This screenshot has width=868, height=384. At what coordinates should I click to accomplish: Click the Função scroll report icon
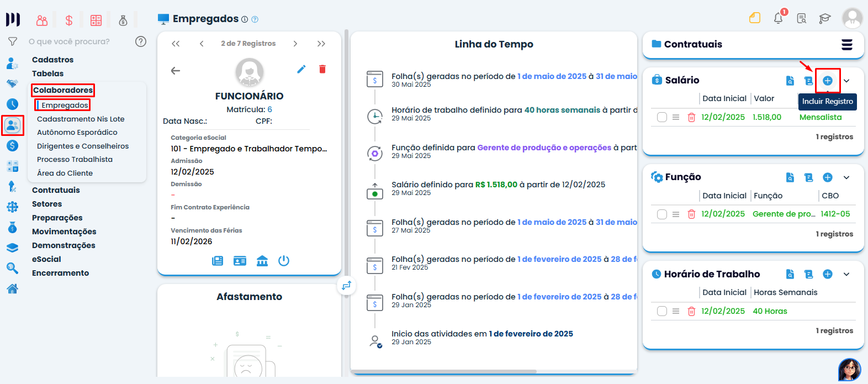809,177
